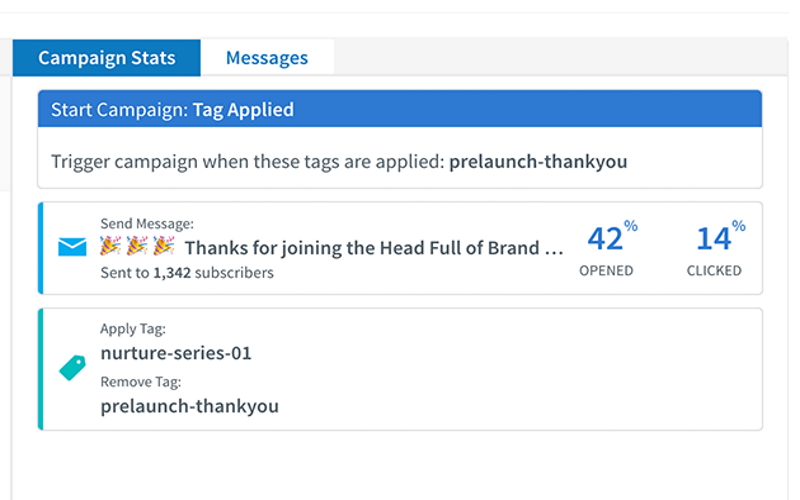800x500 pixels.
Task: Click the middle party popper emoji
Action: tap(137, 247)
